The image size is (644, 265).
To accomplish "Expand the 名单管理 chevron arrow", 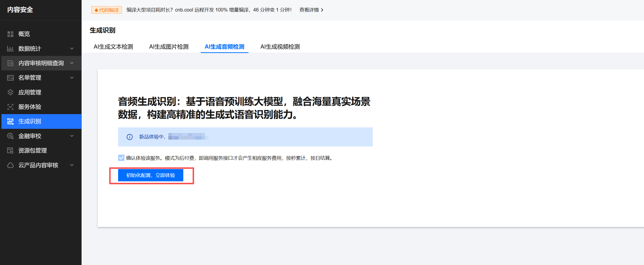I will pyautogui.click(x=72, y=78).
